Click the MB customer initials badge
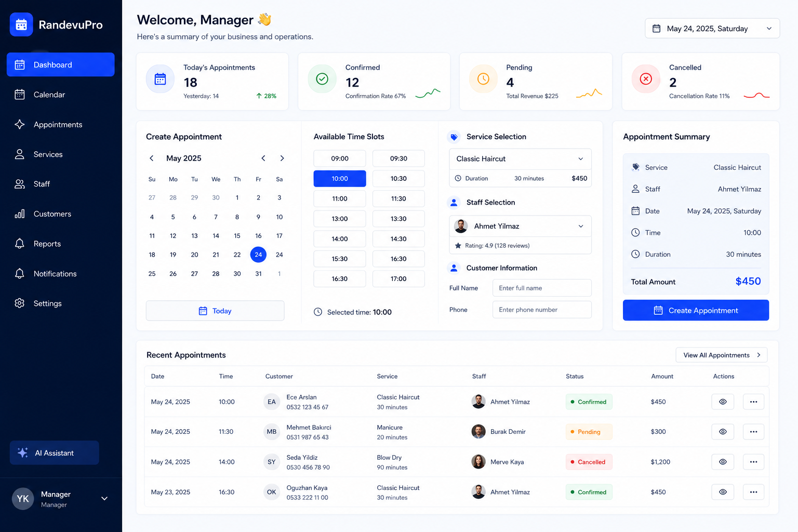The width and height of the screenshot is (798, 532). [272, 432]
